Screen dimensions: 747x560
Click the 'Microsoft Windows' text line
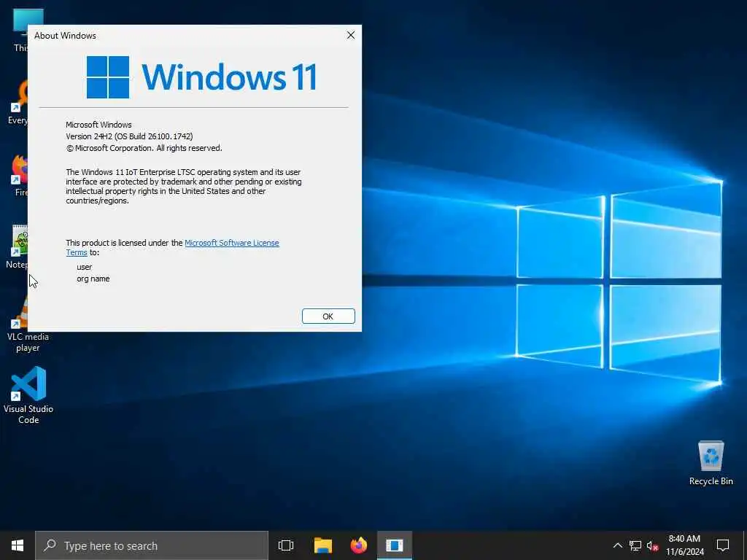(x=98, y=125)
